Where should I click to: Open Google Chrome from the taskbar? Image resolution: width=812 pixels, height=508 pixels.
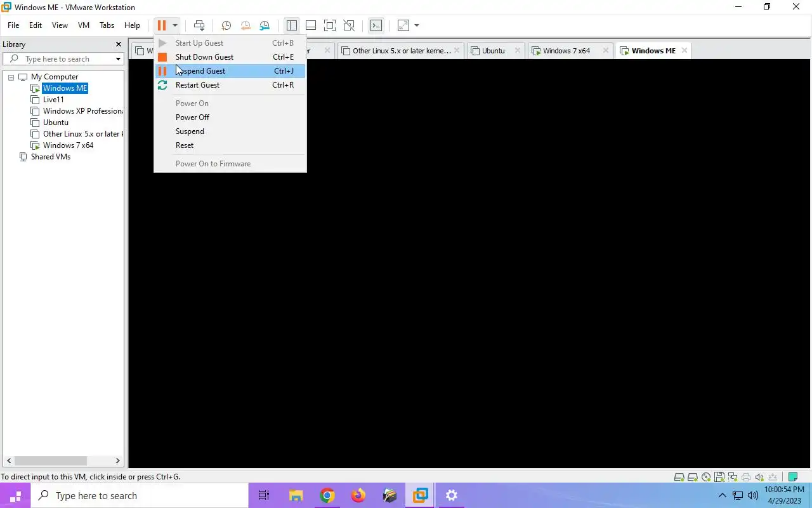tap(327, 495)
